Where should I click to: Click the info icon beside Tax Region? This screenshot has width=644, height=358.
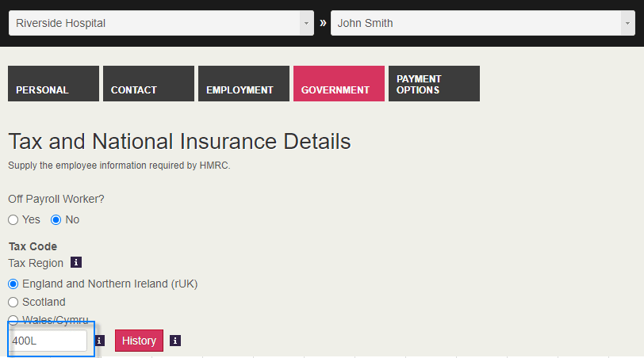pos(76,262)
